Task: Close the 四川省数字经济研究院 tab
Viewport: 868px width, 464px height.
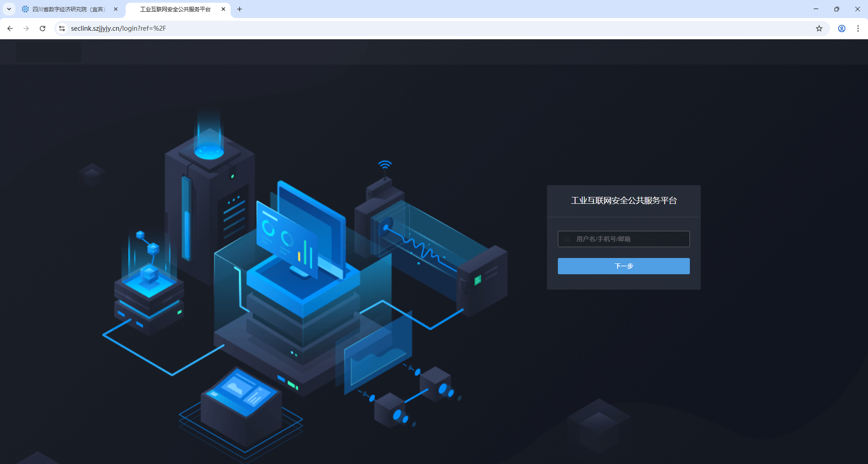Action: click(x=116, y=9)
